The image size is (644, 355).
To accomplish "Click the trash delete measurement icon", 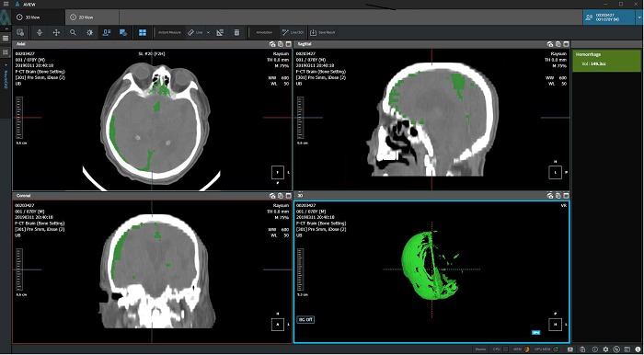I will pos(236,32).
